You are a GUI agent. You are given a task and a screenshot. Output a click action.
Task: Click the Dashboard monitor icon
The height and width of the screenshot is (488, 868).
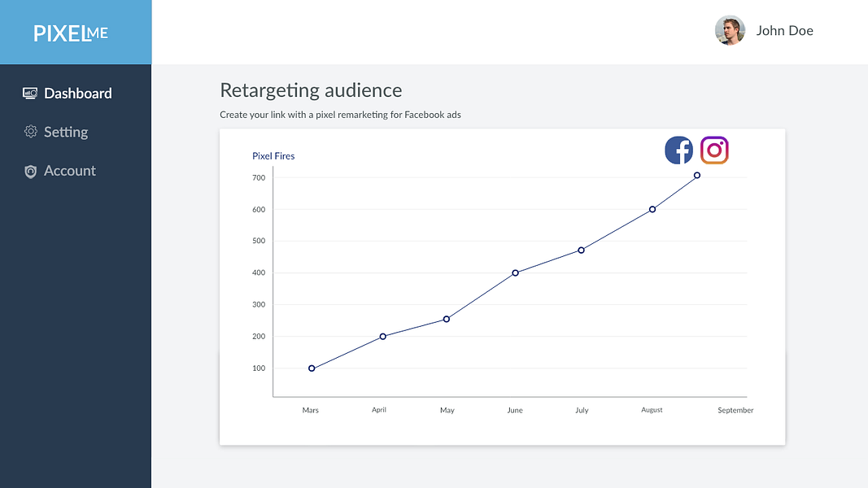pos(30,93)
